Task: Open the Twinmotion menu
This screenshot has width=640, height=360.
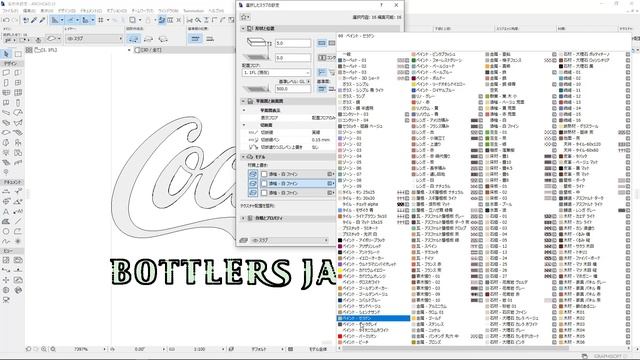Action: point(193,11)
